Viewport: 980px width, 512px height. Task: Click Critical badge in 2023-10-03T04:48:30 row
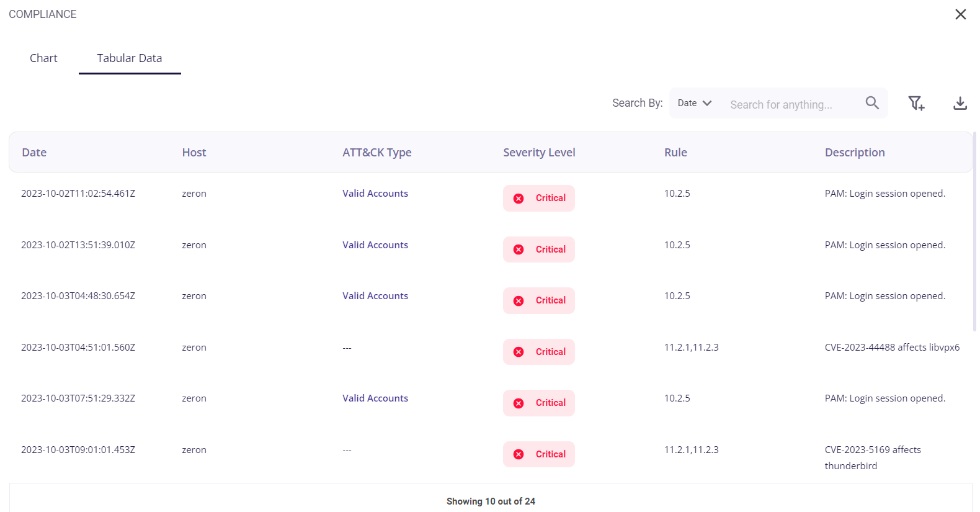(x=539, y=300)
